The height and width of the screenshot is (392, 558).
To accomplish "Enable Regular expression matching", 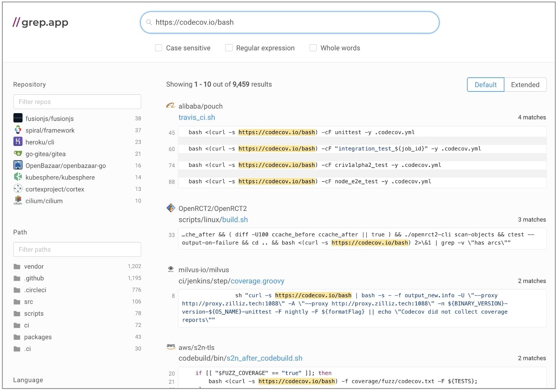I will coord(229,48).
